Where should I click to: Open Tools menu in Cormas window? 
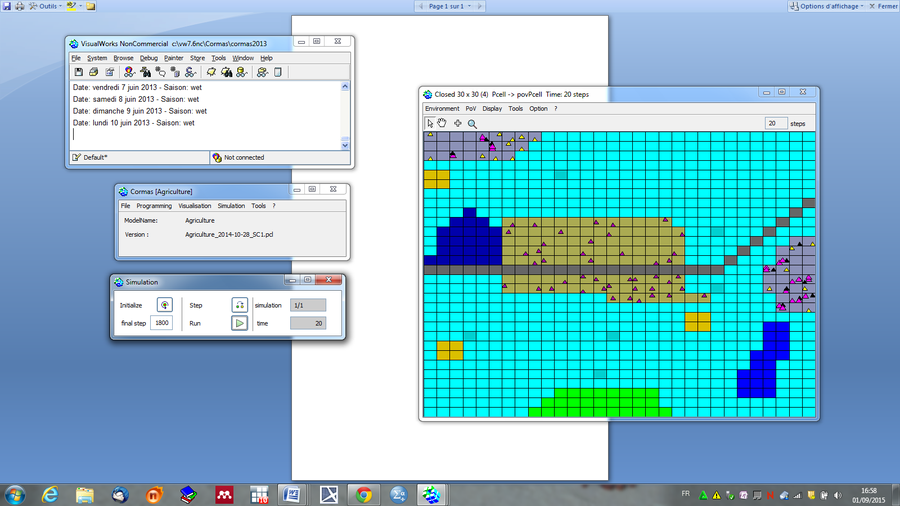(x=258, y=205)
